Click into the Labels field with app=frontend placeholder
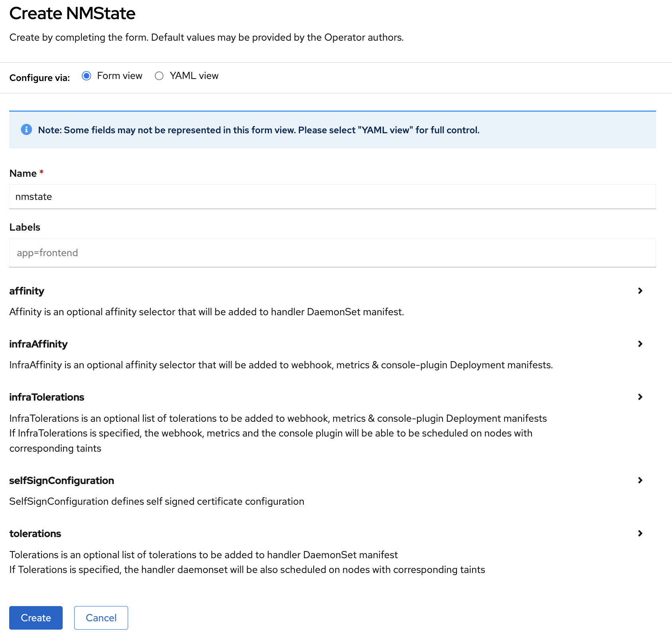672x640 pixels. 332,253
